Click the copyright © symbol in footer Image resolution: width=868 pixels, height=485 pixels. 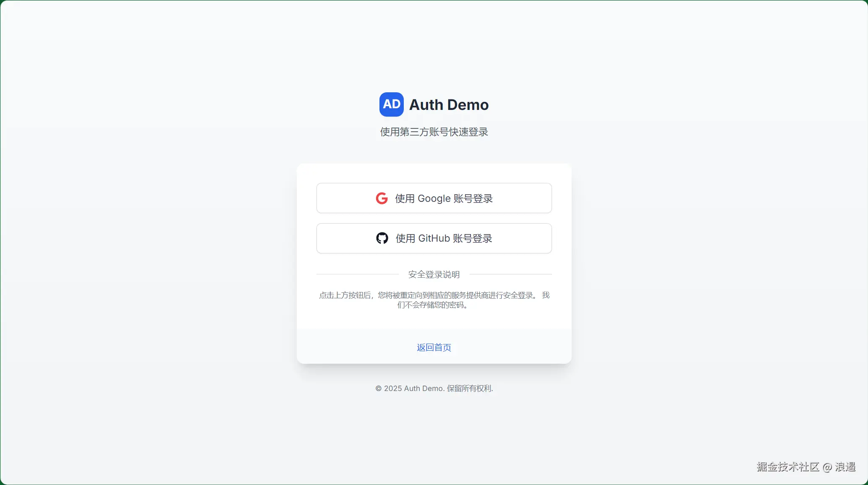pos(378,389)
